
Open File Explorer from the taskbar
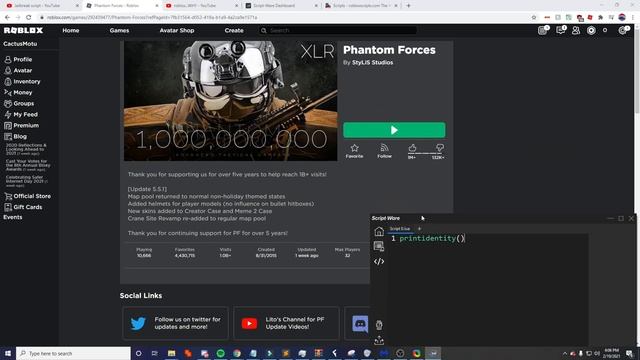tap(171, 353)
